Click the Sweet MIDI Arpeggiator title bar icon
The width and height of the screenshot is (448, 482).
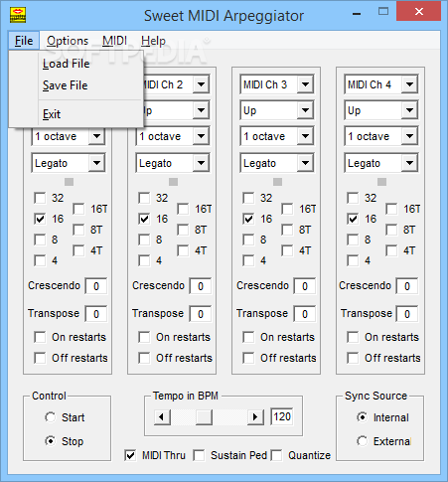pyautogui.click(x=18, y=15)
